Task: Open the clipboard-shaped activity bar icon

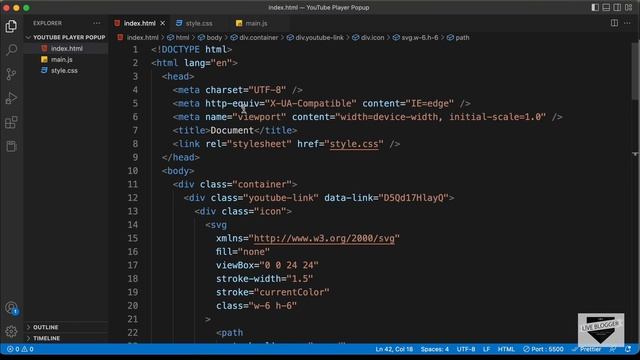Action: [x=11, y=146]
